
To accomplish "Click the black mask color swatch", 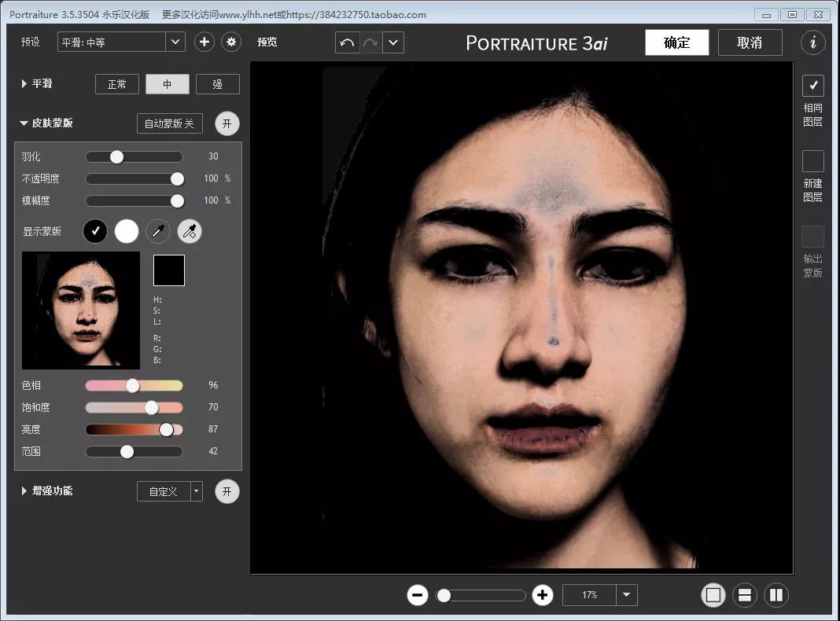I will (x=169, y=270).
